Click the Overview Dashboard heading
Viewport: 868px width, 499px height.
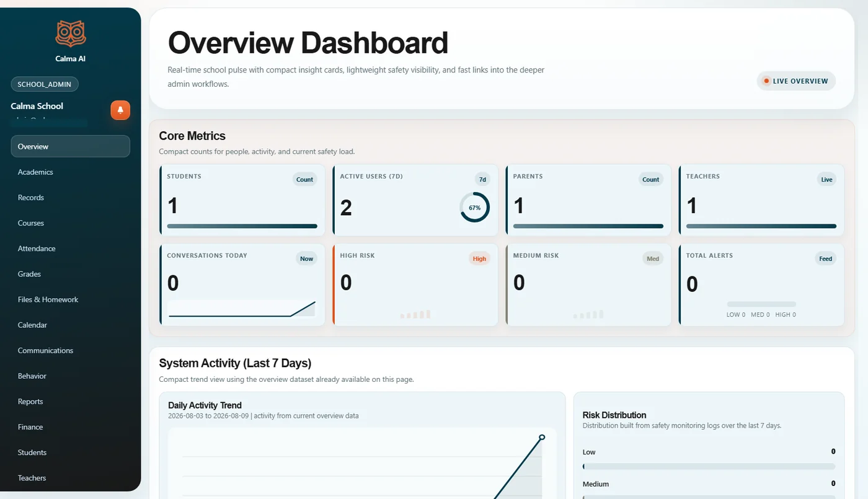pos(308,43)
